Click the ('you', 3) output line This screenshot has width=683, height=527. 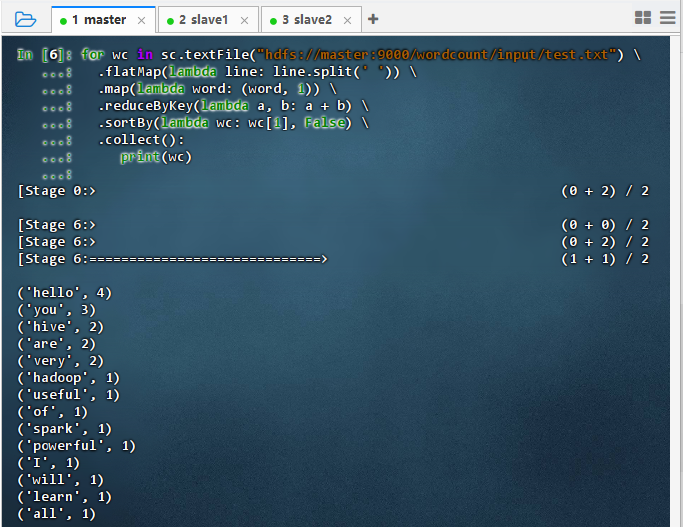point(57,310)
